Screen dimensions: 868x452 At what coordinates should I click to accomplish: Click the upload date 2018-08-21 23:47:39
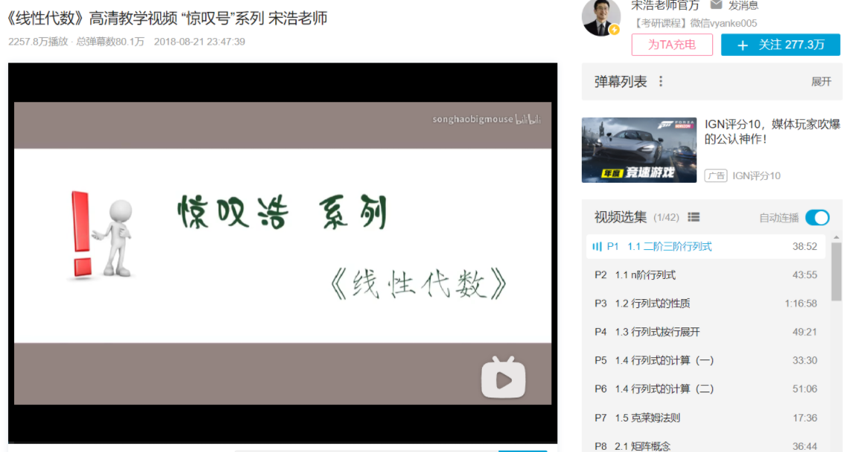[x=199, y=42]
